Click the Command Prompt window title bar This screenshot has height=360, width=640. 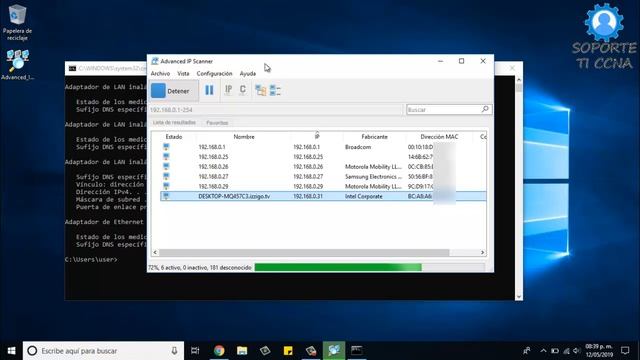click(106, 68)
